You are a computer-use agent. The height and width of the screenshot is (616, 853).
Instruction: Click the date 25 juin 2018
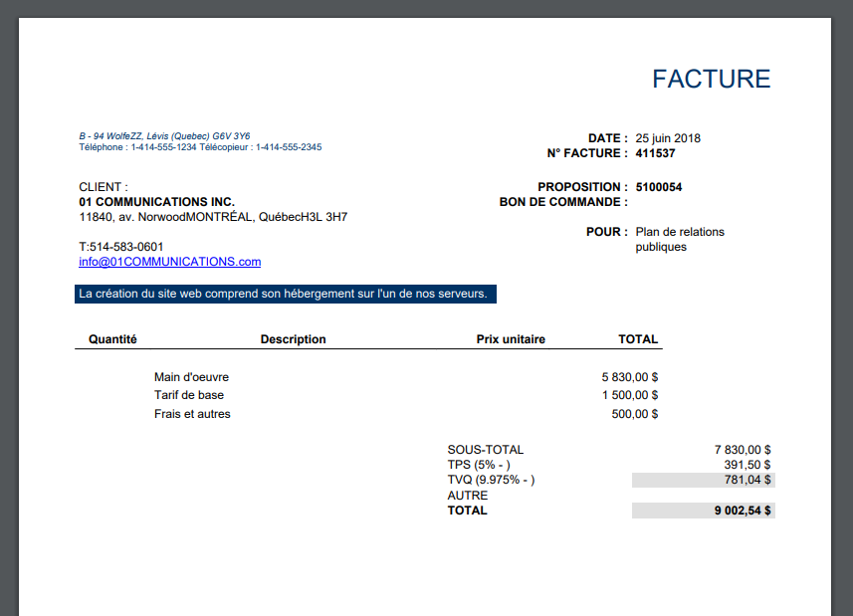(x=668, y=138)
